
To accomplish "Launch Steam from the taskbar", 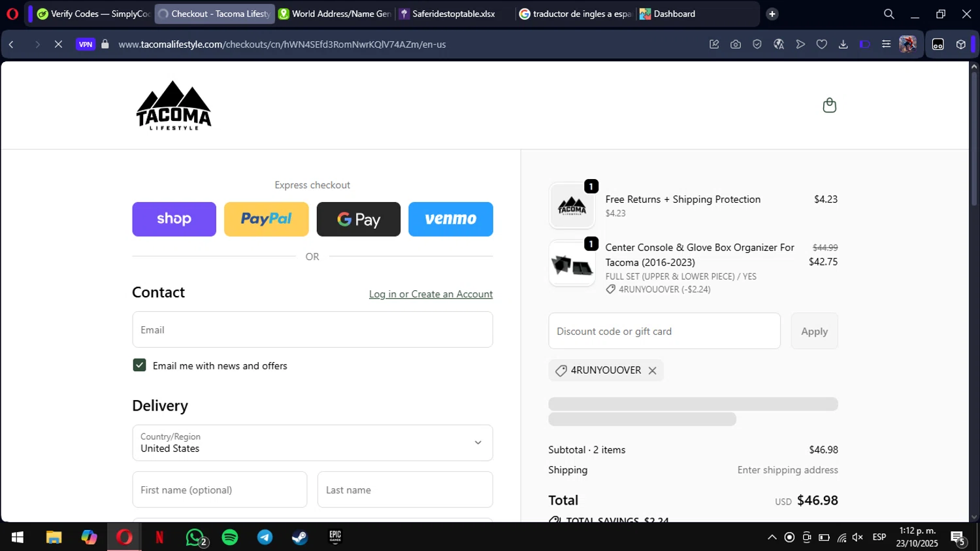I will (x=300, y=537).
